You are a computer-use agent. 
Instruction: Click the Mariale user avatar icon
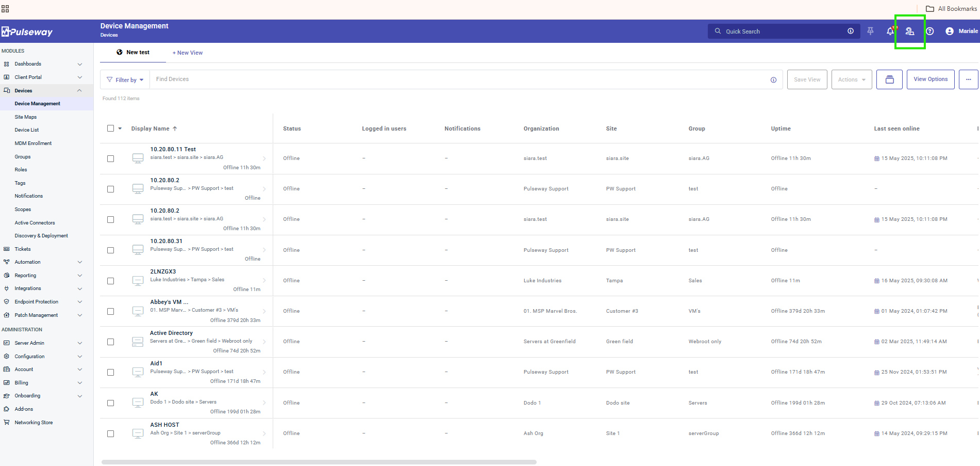click(950, 31)
